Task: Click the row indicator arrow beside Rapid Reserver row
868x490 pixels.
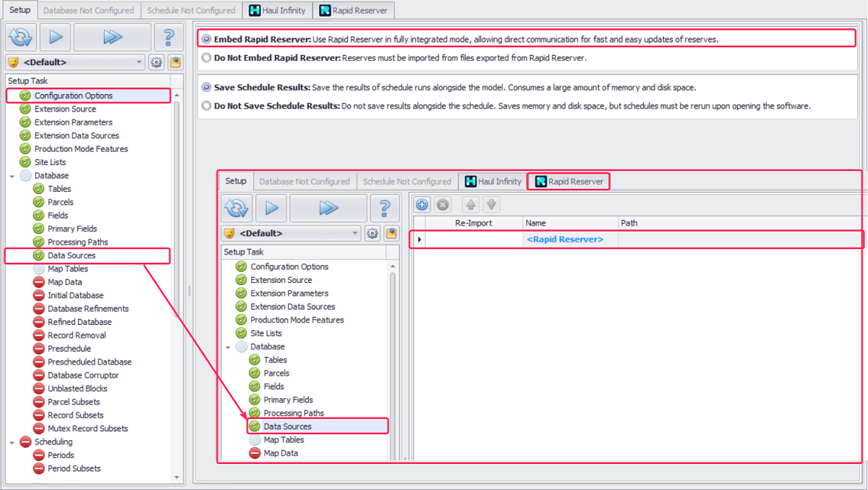Action: pos(420,240)
